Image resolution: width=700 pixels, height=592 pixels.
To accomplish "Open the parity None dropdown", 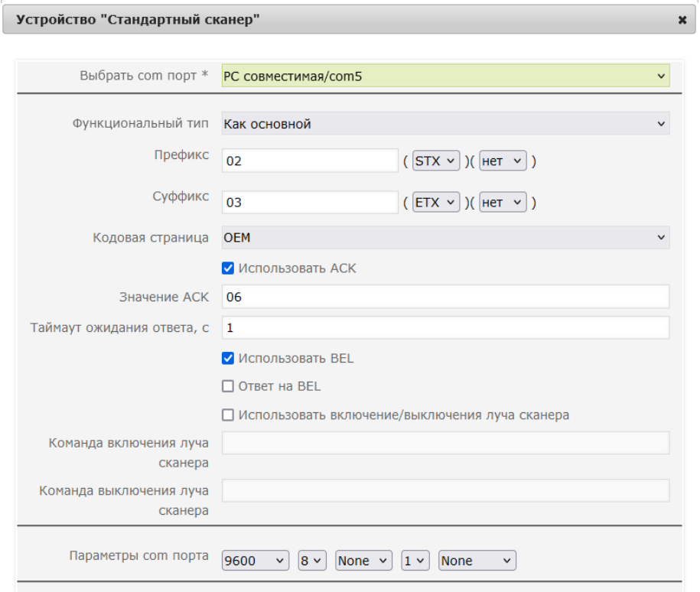I will tap(363, 561).
